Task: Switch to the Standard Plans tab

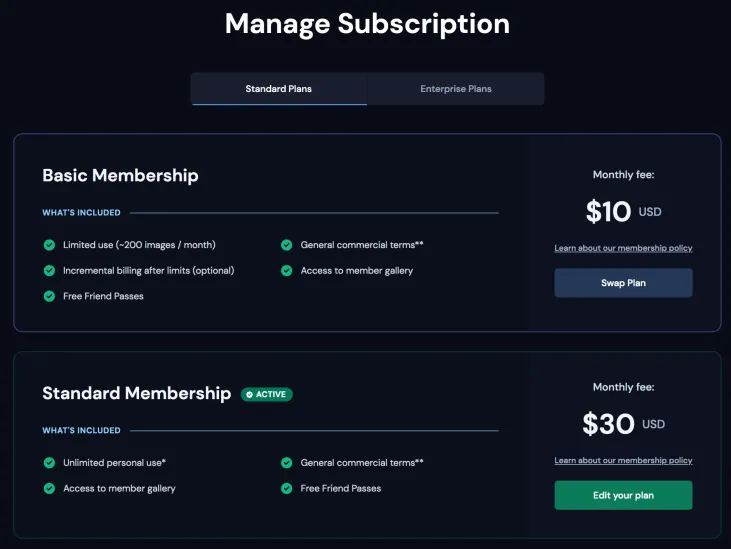Action: coord(278,89)
